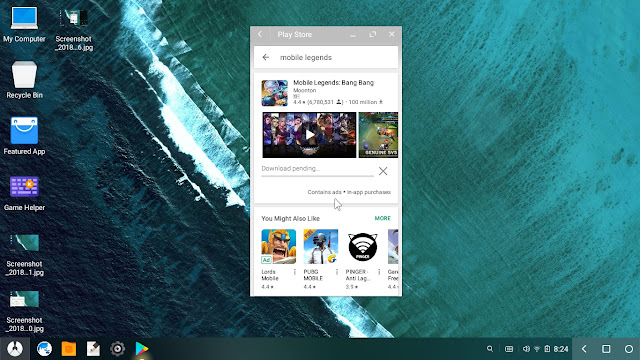640x360 pixels.
Task: Minimize the Play Store window
Action: click(353, 35)
